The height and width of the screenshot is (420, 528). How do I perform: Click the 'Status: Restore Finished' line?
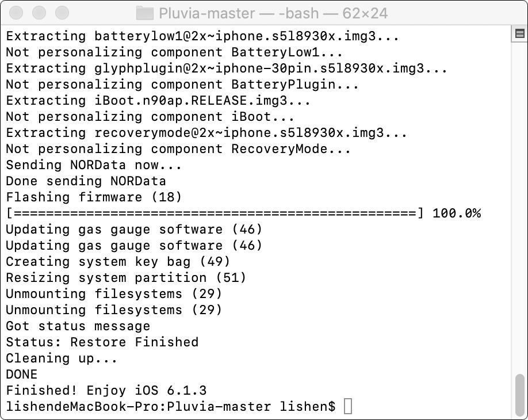(x=102, y=342)
